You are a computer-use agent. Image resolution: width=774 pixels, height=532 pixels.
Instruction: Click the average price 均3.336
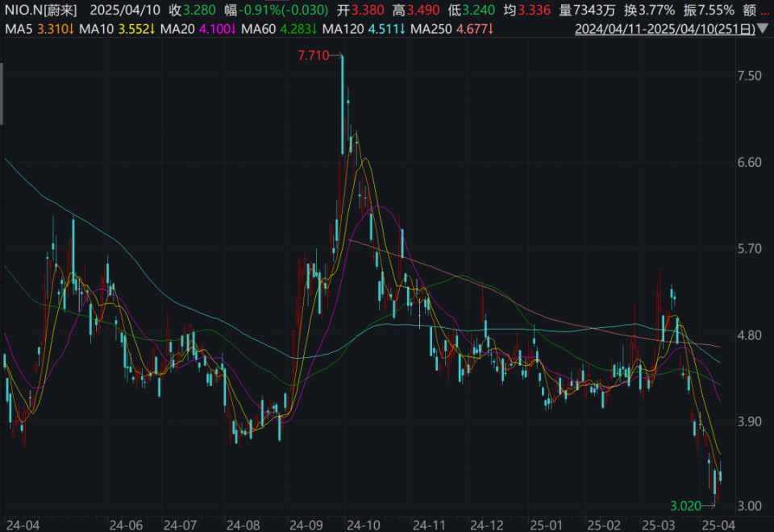pyautogui.click(x=527, y=10)
